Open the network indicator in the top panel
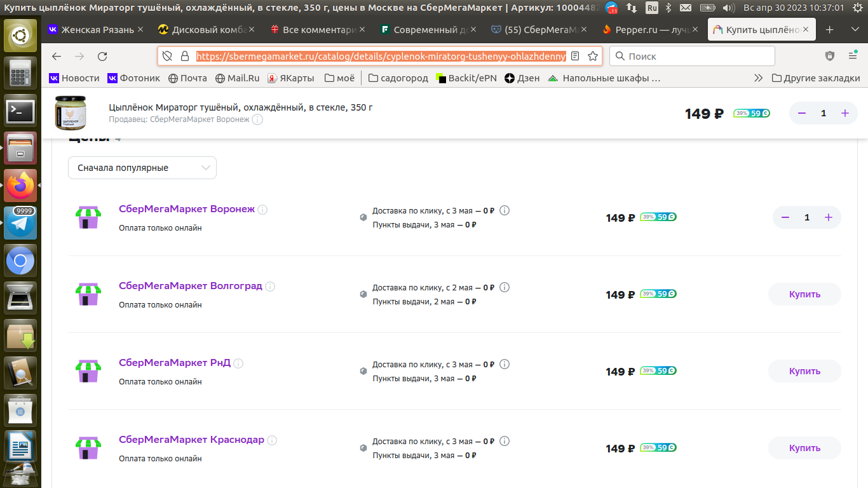868x488 pixels. pyautogui.click(x=632, y=8)
